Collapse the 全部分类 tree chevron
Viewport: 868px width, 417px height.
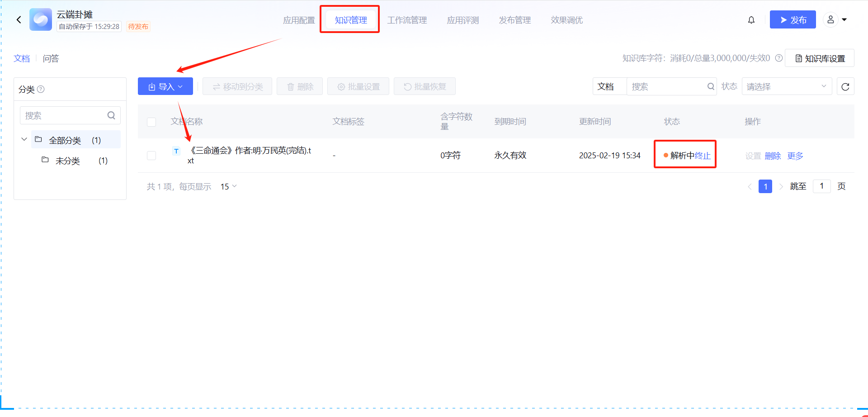pos(24,139)
